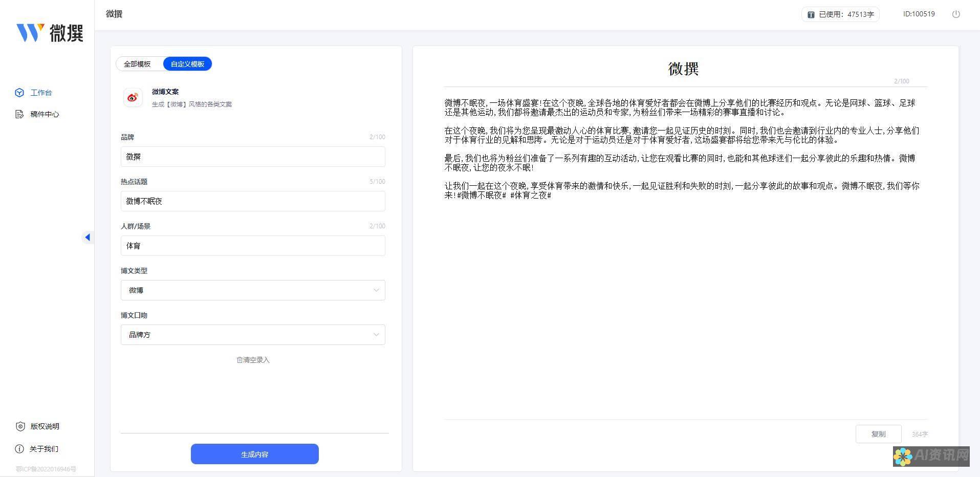Click chevron arrow of 博文口吻 dropdown
The image size is (980, 477).
point(376,335)
